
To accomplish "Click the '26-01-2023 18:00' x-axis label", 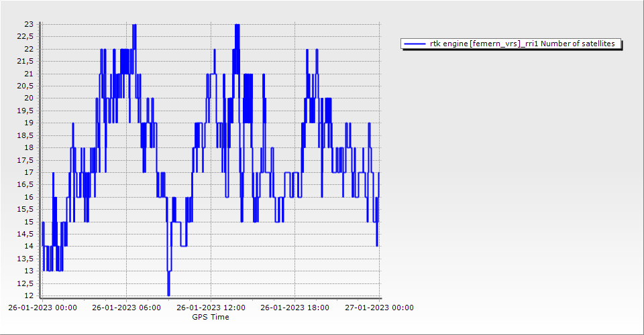I will 294,308.
